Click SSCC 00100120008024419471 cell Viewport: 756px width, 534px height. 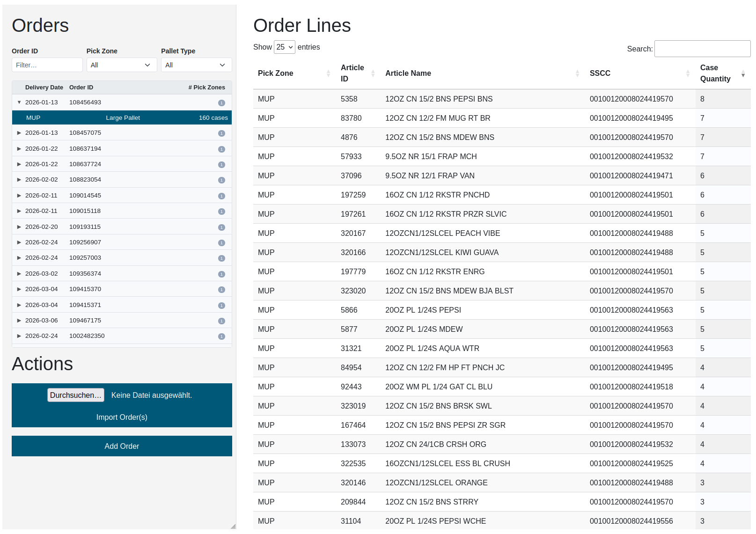(631, 176)
